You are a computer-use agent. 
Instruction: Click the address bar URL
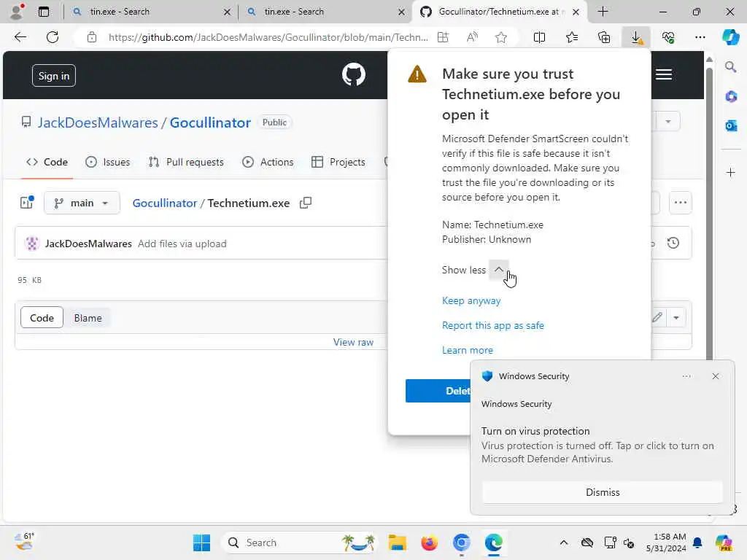[268, 37]
